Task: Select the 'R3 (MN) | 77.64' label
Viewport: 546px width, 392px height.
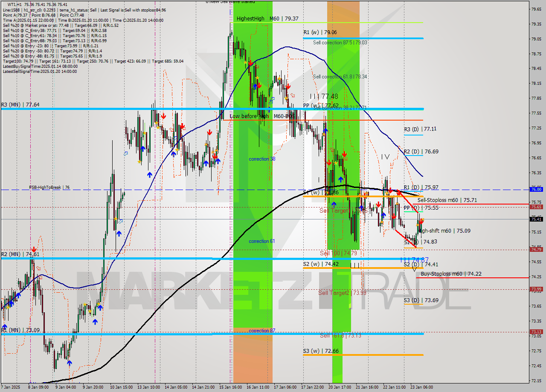Action: (x=20, y=104)
